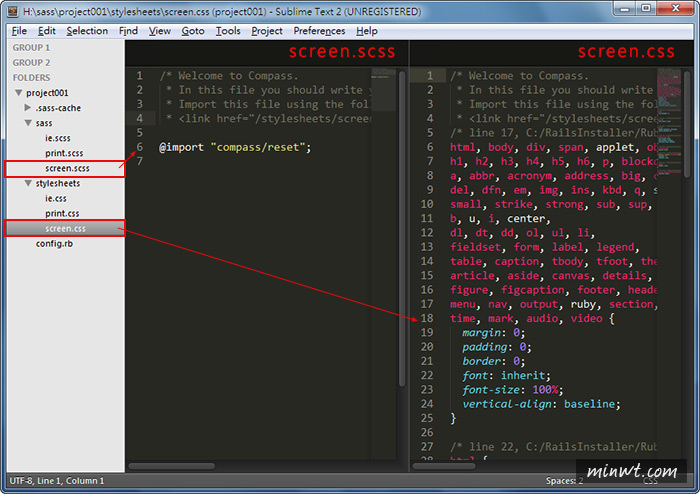
Task: Open the Selection menu
Action: 87,31
